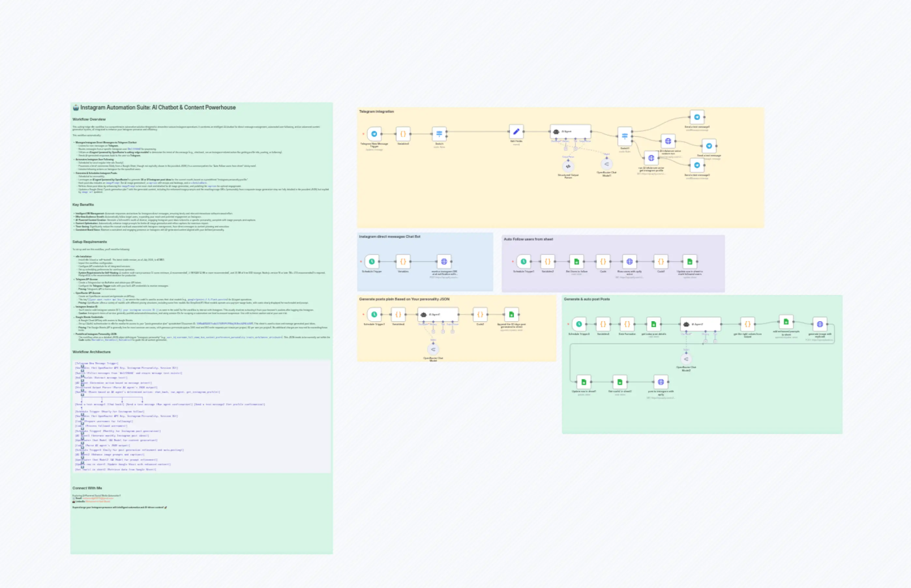
Task: Select the Code3 node after AI Agent1
Action: click(480, 315)
